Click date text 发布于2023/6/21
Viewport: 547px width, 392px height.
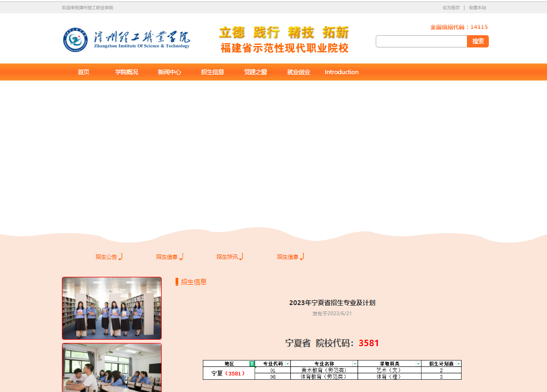[x=332, y=314]
